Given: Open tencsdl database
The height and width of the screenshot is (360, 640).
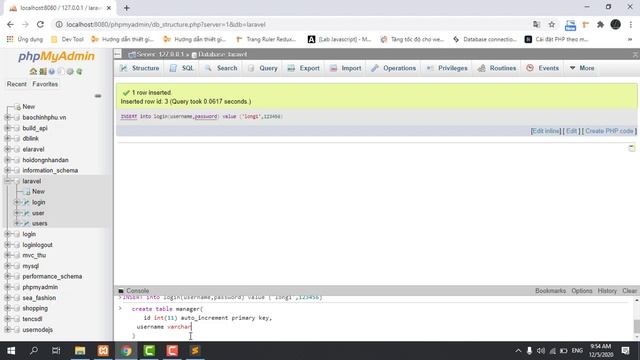Looking at the screenshot, I should coord(32,319).
